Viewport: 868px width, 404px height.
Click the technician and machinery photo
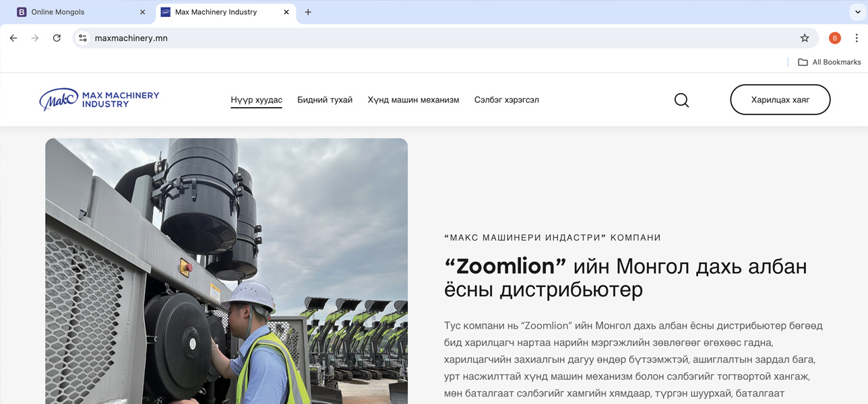click(x=226, y=271)
